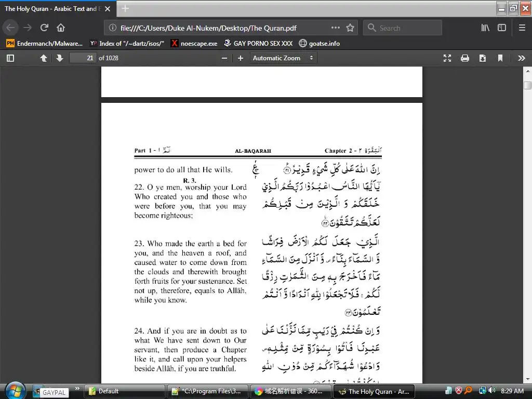
Task: Close The Holy Quran tab
Action: pyautogui.click(x=108, y=9)
